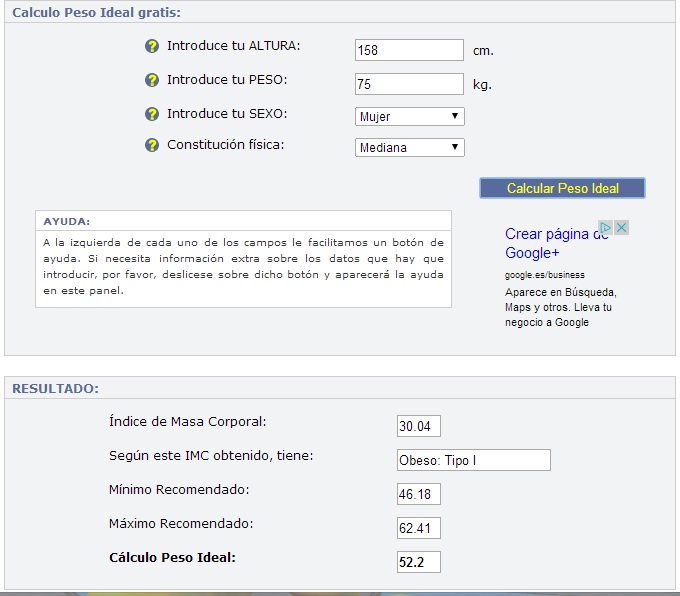Click the Calcular Peso Ideal button
The height and width of the screenshot is (596, 680).
coord(562,188)
